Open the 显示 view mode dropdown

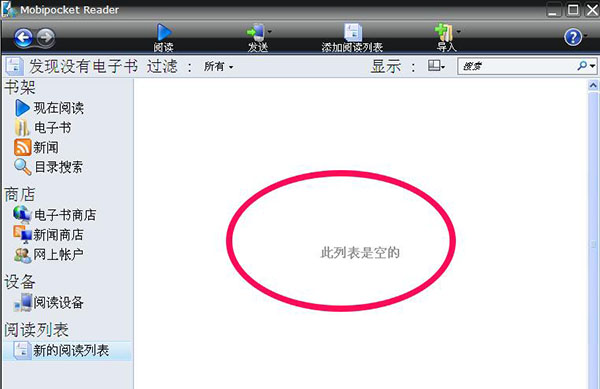(436, 66)
